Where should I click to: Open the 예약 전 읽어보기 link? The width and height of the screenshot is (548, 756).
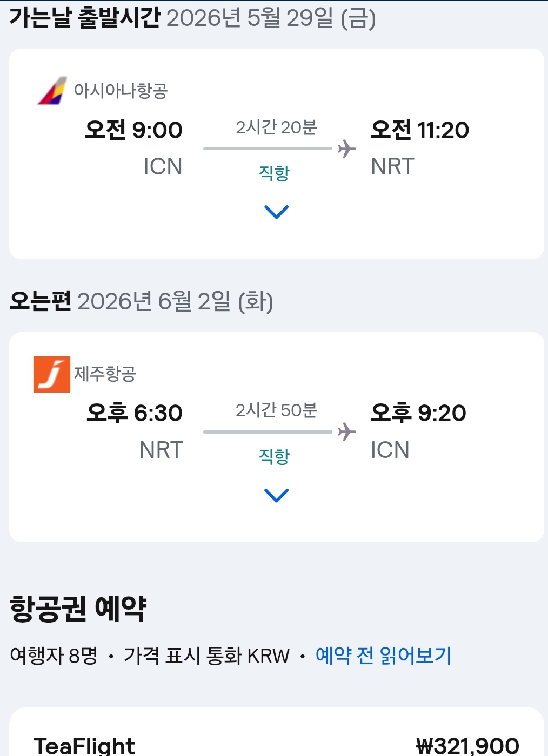383,656
